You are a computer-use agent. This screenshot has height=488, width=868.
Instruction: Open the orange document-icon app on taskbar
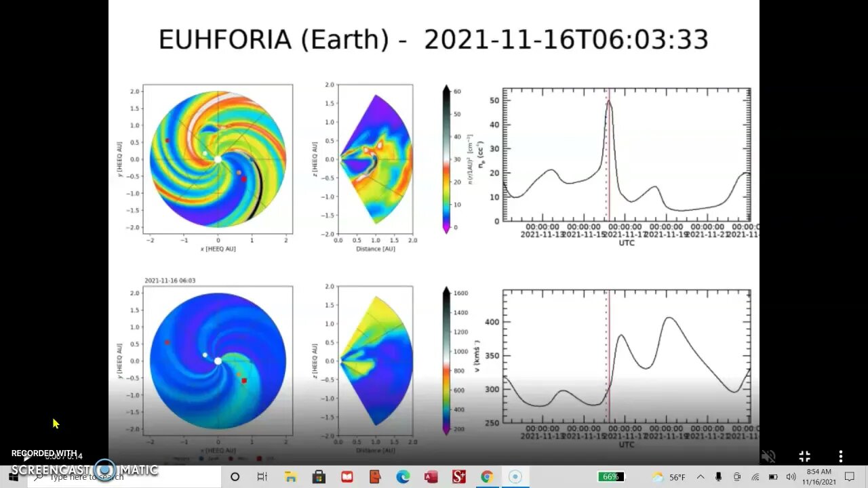[x=375, y=477]
